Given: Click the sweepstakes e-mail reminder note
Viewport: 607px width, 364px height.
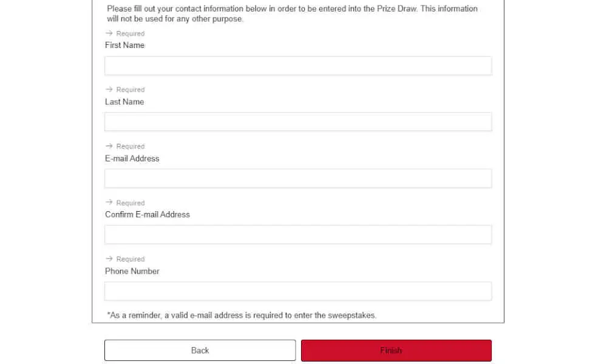Looking at the screenshot, I should click(x=242, y=315).
